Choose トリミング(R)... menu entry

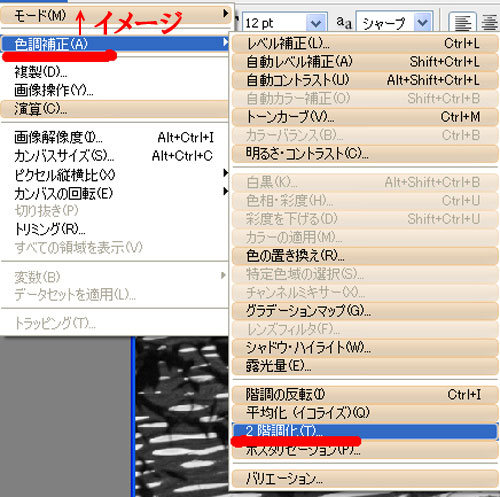(x=115, y=229)
